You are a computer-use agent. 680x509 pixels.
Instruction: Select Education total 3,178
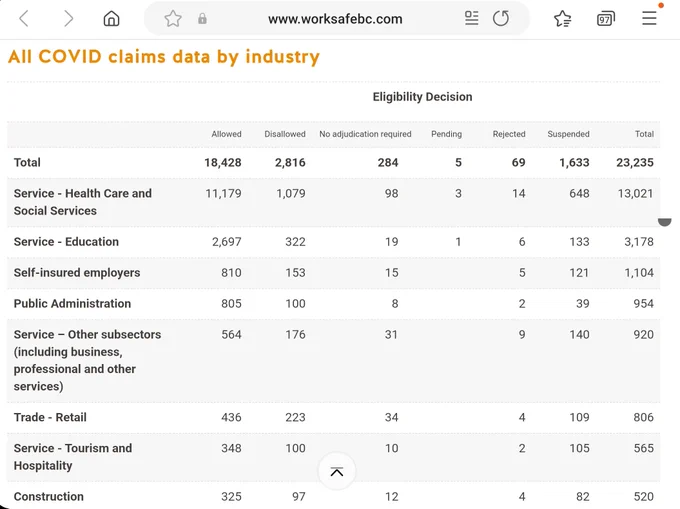pos(639,241)
